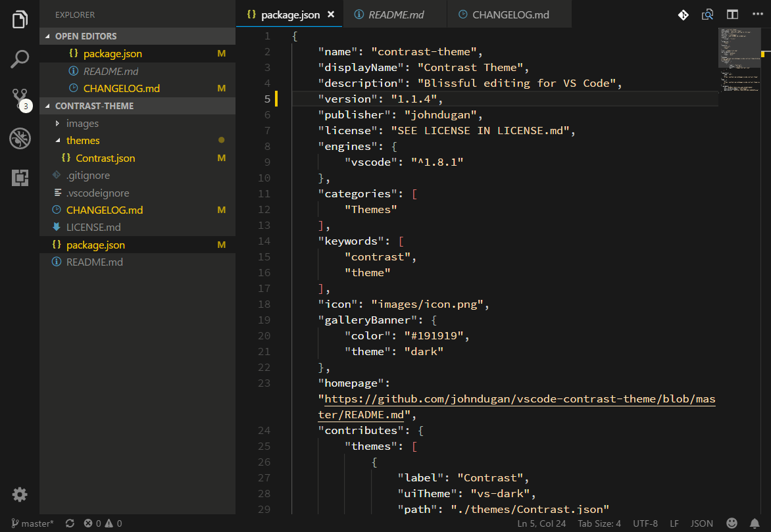The image size is (771, 532).
Task: Open the editor More Actions ellipsis
Action: (x=757, y=14)
